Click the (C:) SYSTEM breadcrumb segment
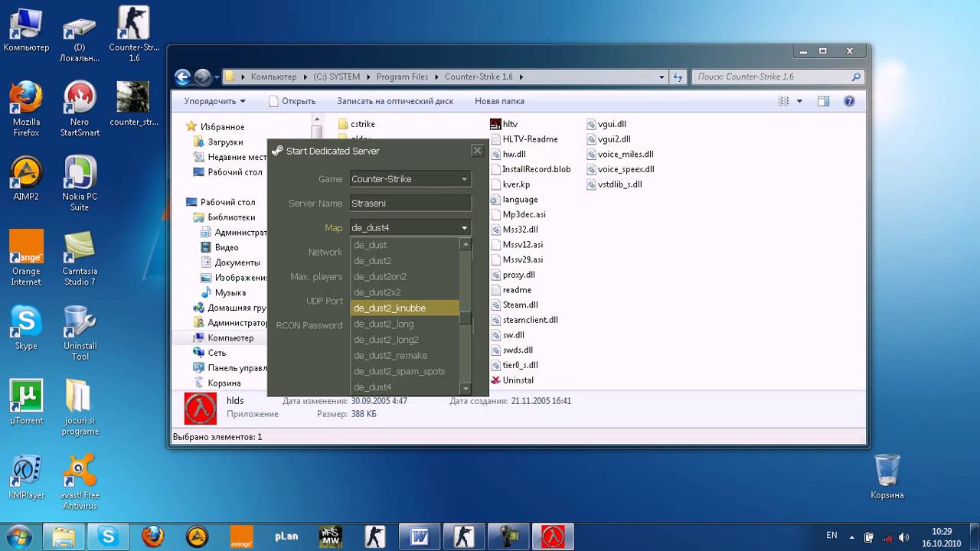 click(336, 77)
